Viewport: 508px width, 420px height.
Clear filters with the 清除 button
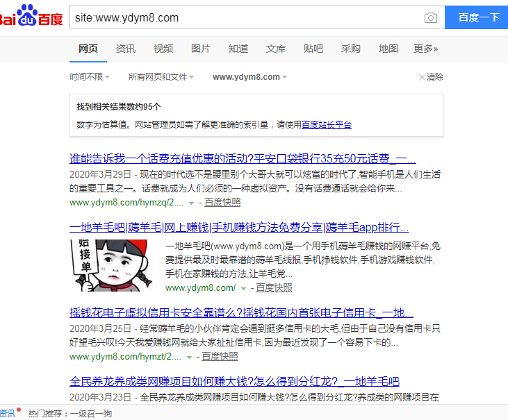click(431, 77)
